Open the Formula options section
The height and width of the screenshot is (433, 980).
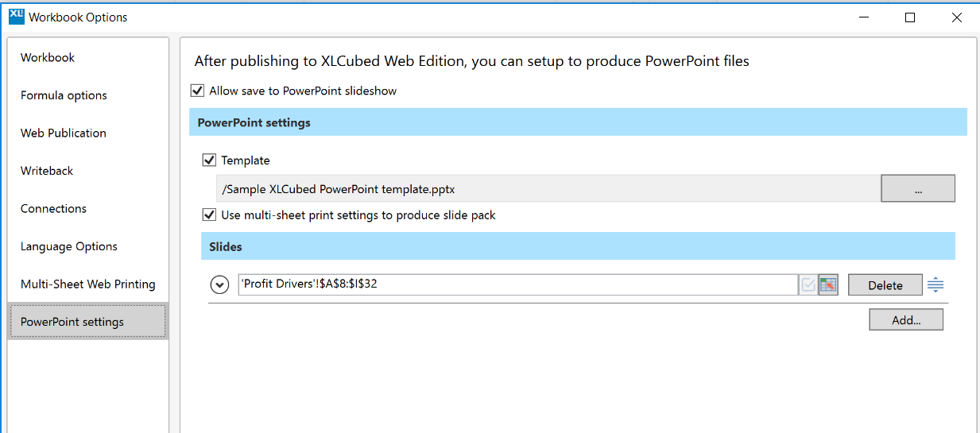[64, 95]
